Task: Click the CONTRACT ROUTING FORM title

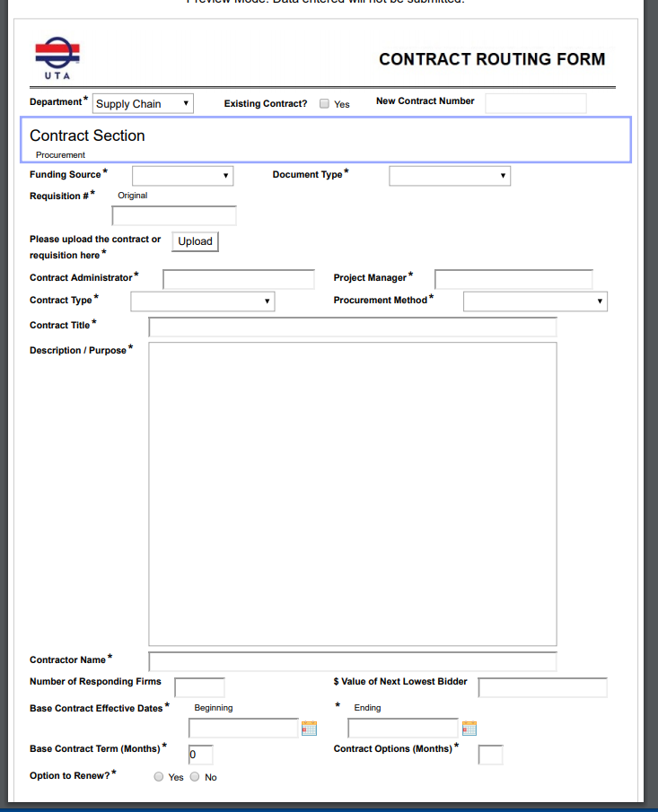Action: [x=492, y=59]
